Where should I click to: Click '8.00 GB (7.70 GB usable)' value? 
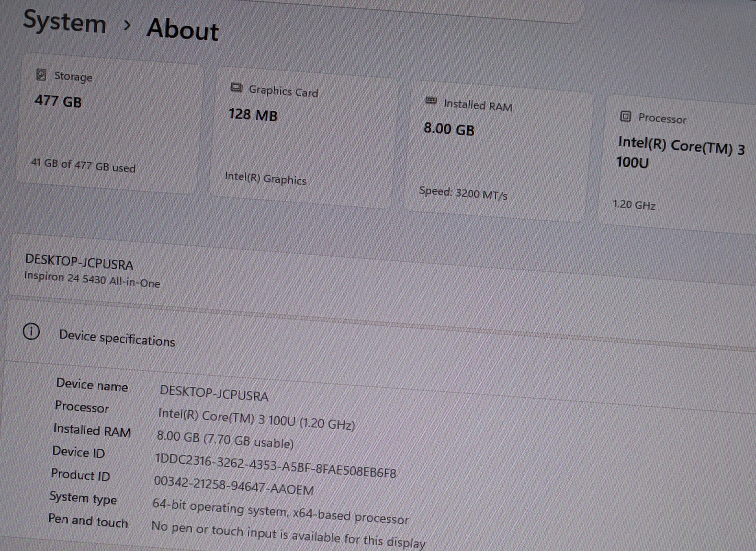[x=225, y=439]
